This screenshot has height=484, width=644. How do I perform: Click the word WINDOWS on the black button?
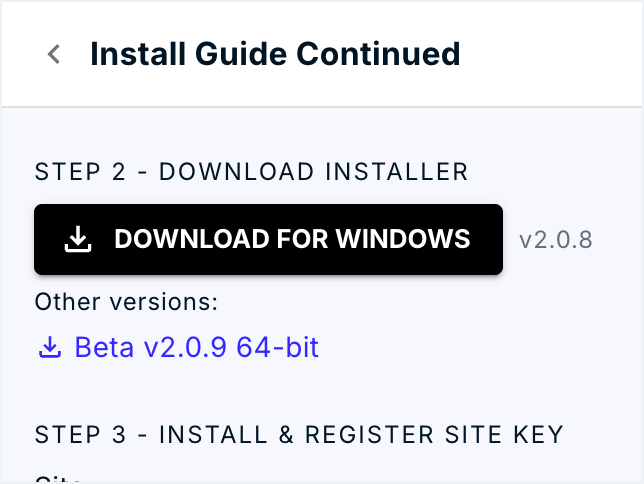tap(403, 239)
